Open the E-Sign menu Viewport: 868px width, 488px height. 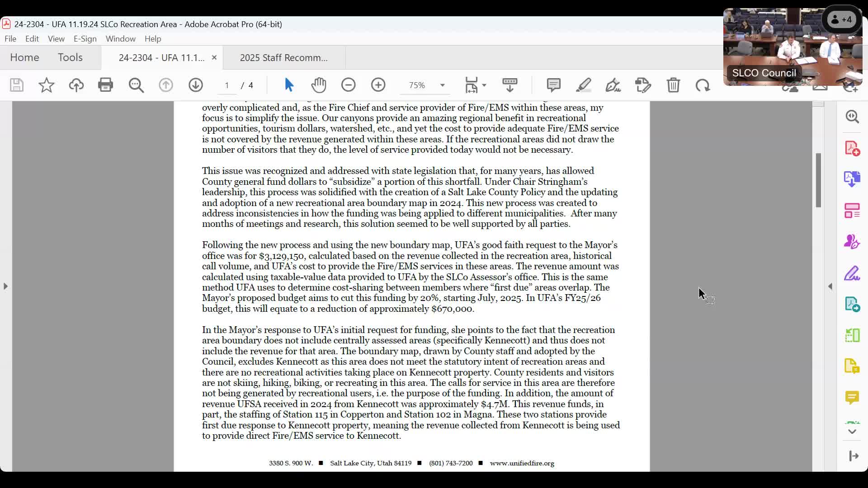coord(85,39)
